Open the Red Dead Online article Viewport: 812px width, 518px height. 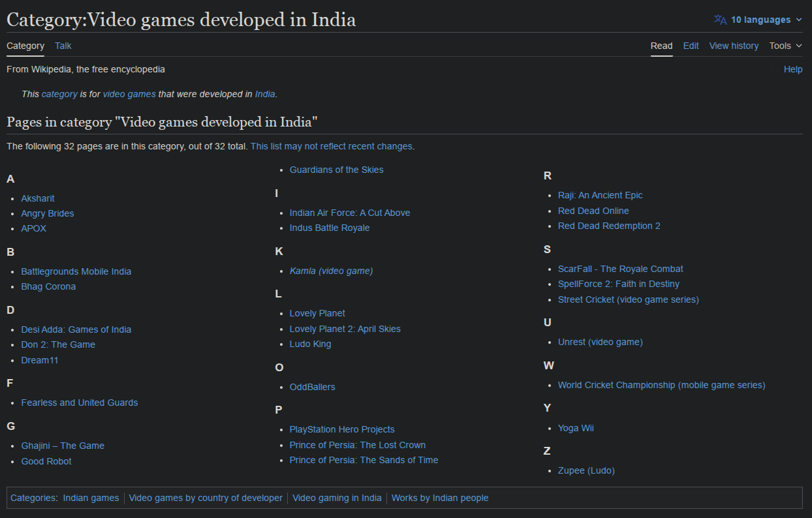(593, 211)
